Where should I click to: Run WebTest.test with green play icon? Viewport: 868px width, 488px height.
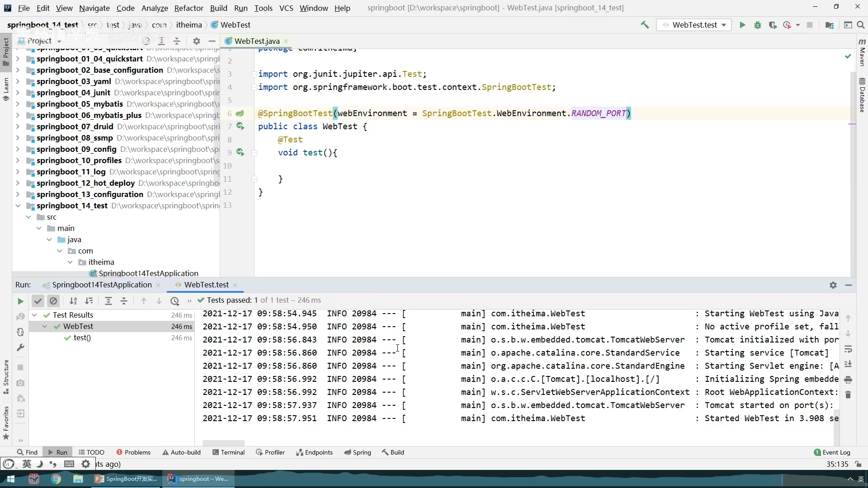tap(742, 25)
